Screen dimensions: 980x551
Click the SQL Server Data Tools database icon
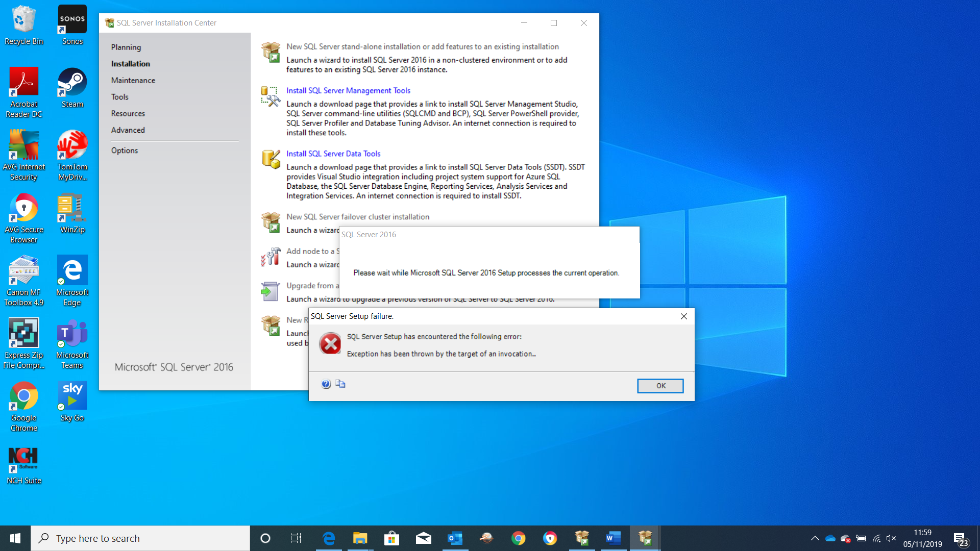pyautogui.click(x=271, y=159)
